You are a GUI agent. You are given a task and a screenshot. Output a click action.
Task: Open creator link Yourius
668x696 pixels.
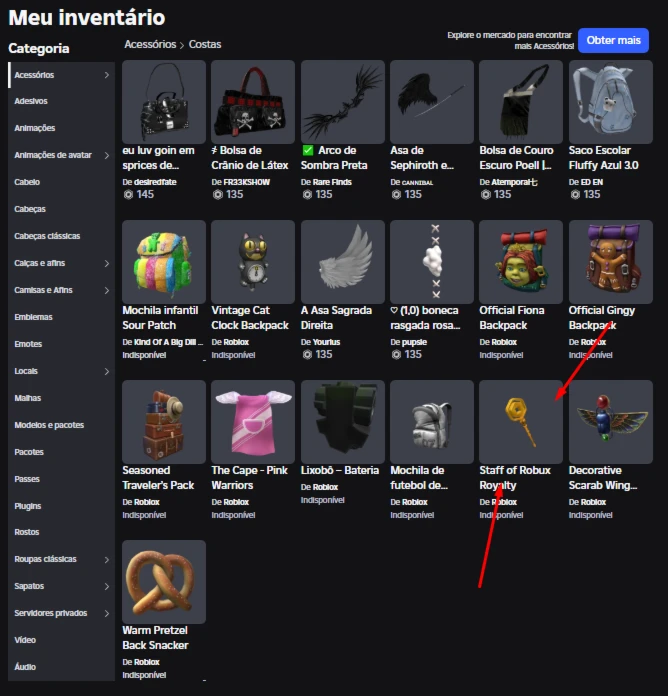click(x=326, y=342)
